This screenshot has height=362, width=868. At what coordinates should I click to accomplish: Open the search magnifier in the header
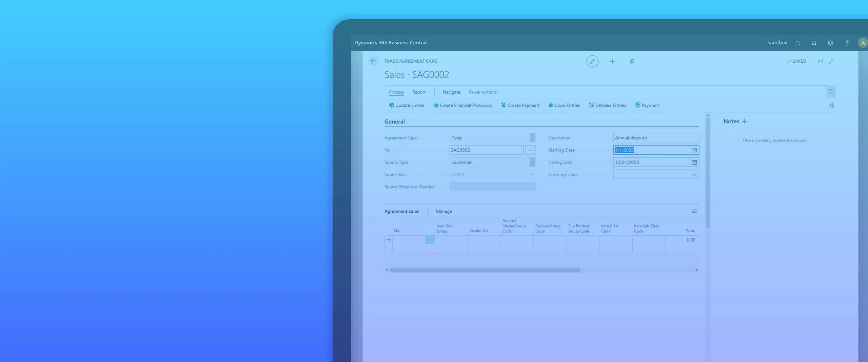tap(798, 43)
